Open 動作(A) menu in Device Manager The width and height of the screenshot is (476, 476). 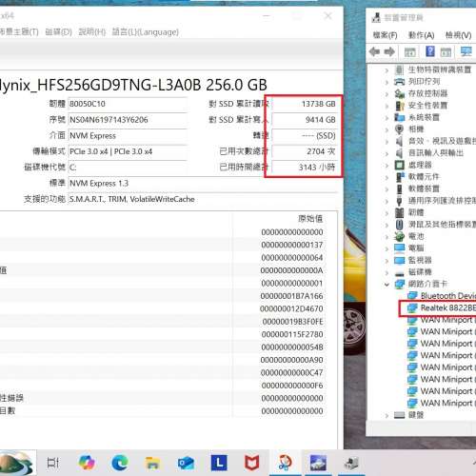421,35
